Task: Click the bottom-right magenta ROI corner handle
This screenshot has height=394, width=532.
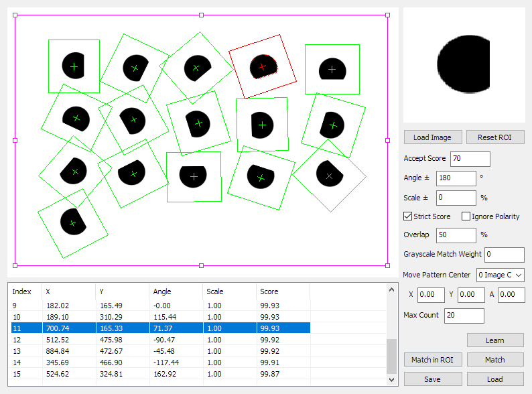Action: pyautogui.click(x=387, y=266)
